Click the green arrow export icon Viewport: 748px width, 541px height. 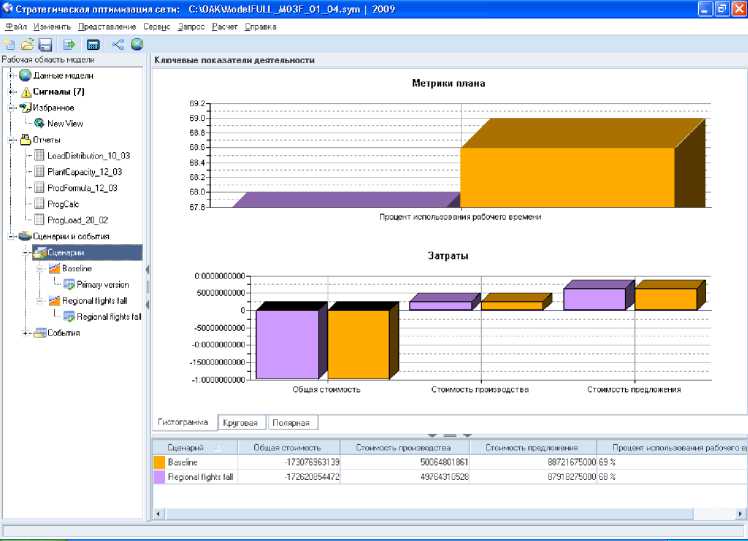(69, 45)
